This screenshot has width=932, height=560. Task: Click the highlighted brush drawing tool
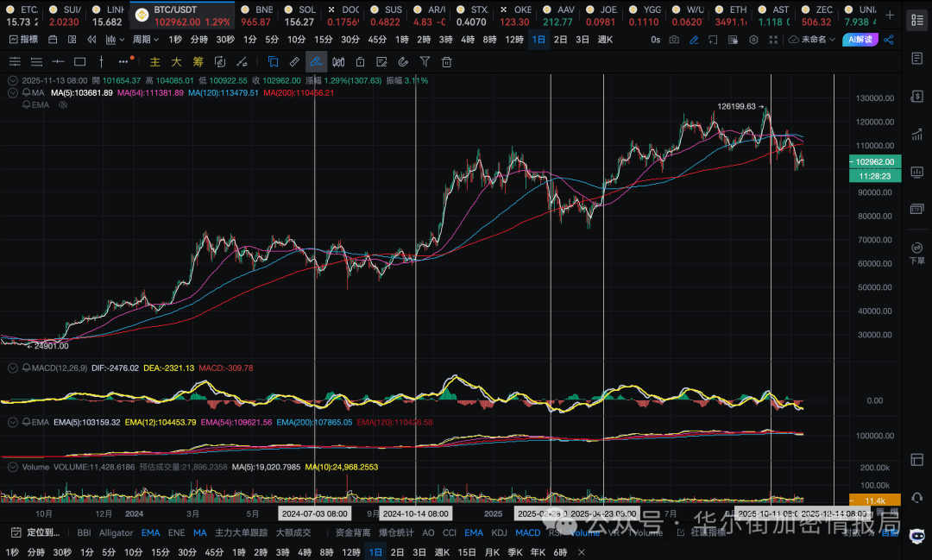316,62
